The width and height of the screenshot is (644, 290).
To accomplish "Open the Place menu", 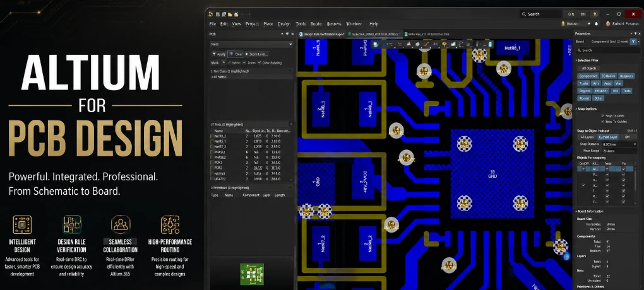I will click(x=268, y=24).
